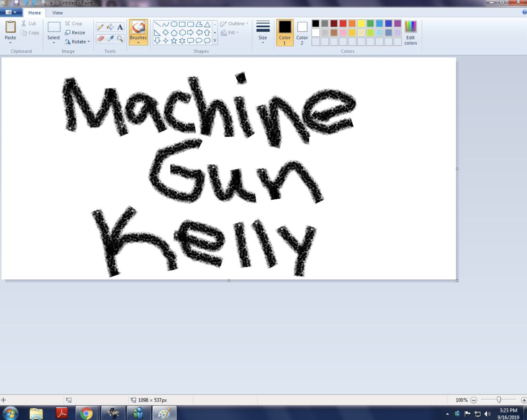Viewport: 527px width, 420px height.
Task: Choose the Oval shape
Action: click(174, 24)
